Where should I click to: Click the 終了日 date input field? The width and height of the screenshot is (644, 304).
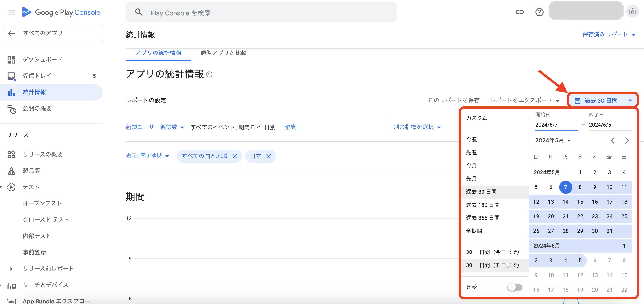pyautogui.click(x=610, y=125)
